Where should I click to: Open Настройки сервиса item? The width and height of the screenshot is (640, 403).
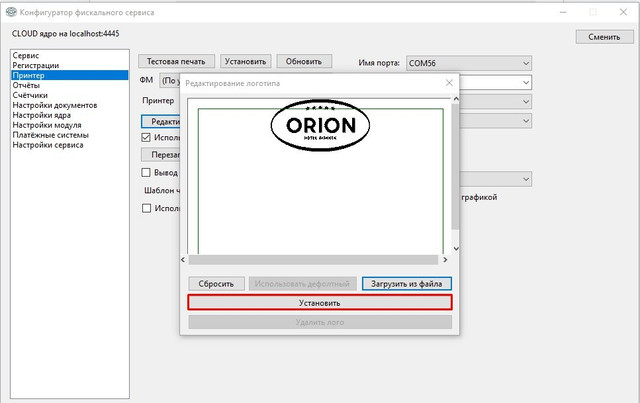point(48,145)
